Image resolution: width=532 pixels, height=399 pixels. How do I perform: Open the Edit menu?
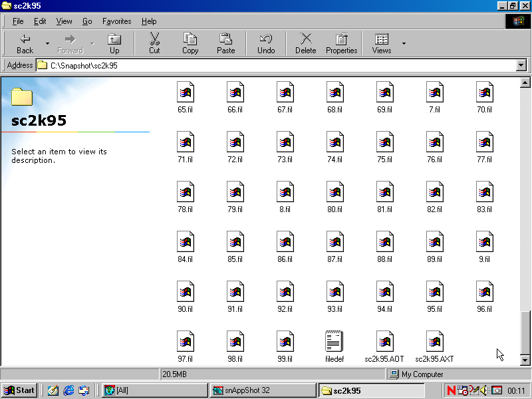click(x=40, y=21)
